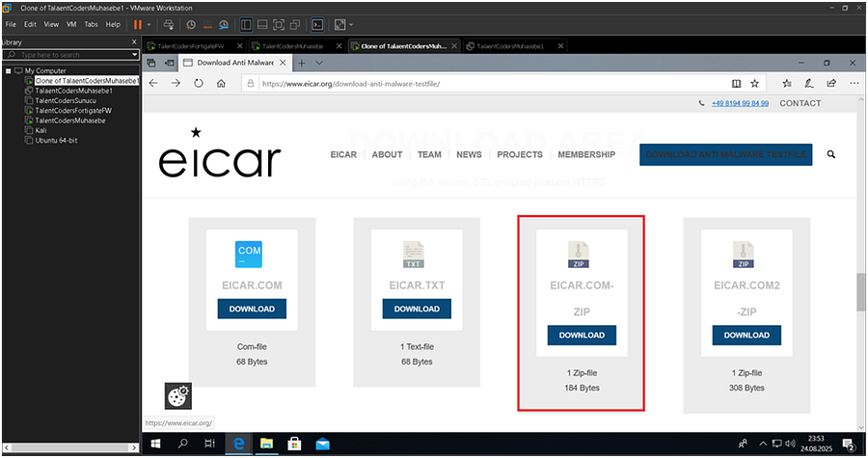Image resolution: width=868 pixels, height=458 pixels.
Task: Open the VM menu
Action: [71, 24]
